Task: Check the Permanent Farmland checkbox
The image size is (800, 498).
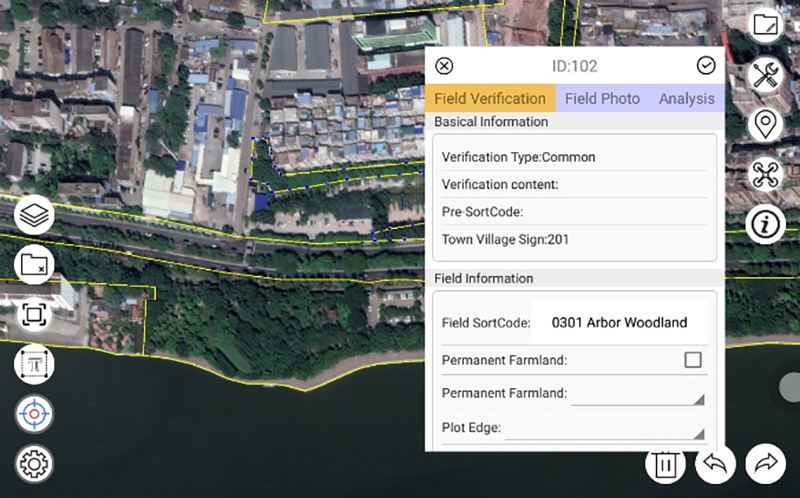Action: pyautogui.click(x=693, y=360)
